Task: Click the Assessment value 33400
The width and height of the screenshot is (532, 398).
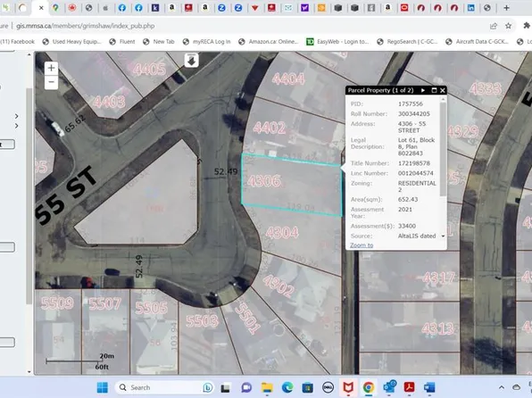Action: [407, 226]
